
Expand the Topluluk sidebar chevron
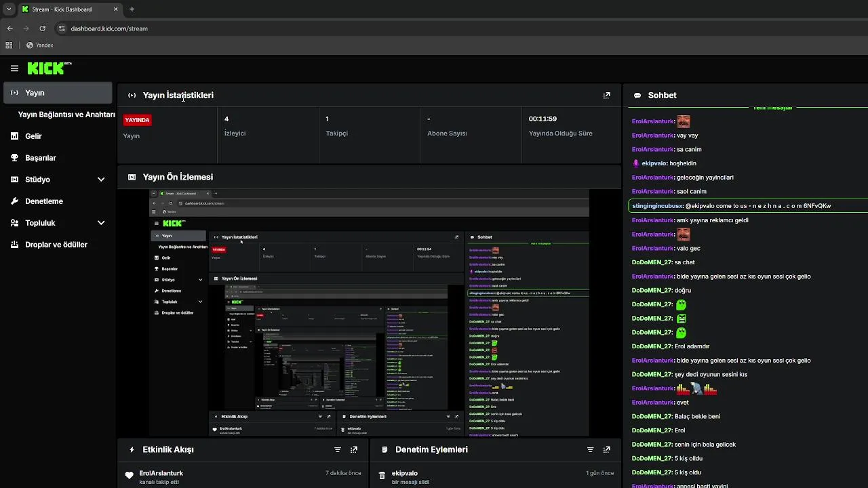click(101, 223)
